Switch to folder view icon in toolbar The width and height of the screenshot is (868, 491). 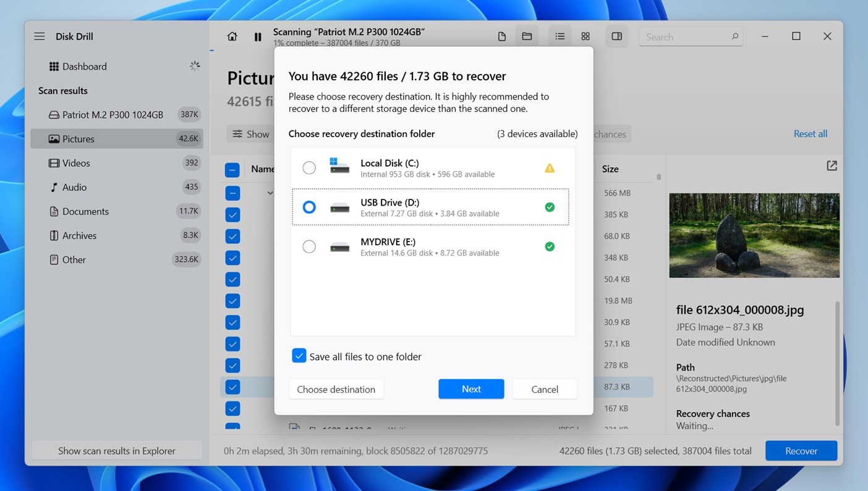(527, 36)
